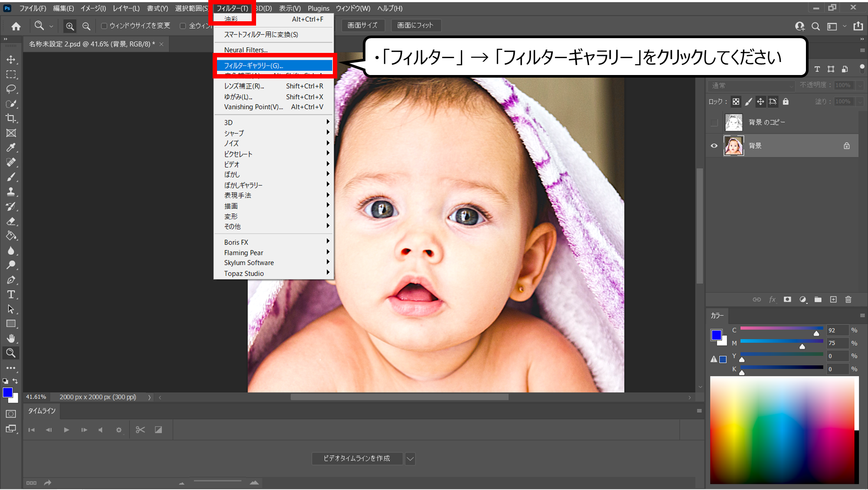Hide the 背景 layer with eye icon

pos(714,146)
